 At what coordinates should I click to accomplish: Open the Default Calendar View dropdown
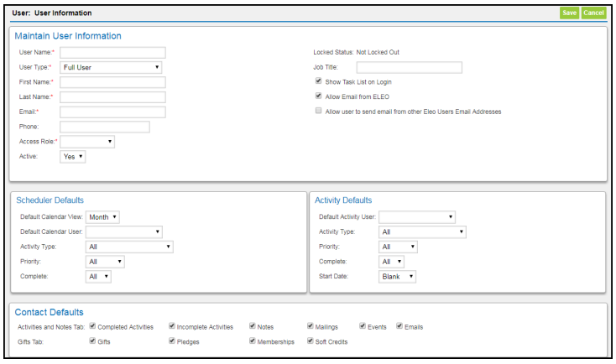tap(102, 217)
